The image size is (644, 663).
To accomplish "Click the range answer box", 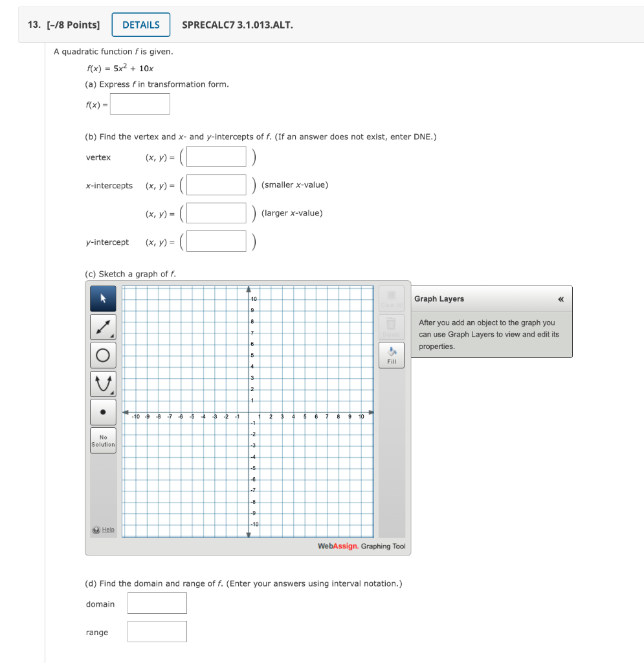I will (157, 631).
